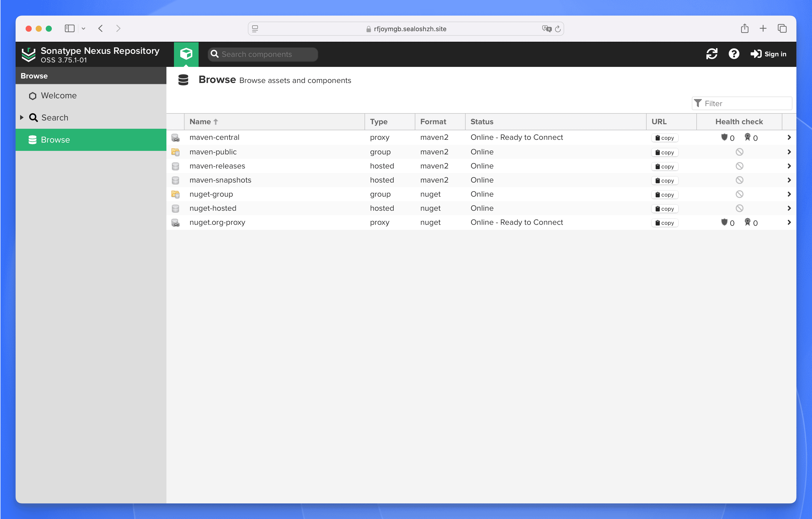812x519 pixels.
Task: Select the nuget.org-proxy repository name
Action: (217, 222)
